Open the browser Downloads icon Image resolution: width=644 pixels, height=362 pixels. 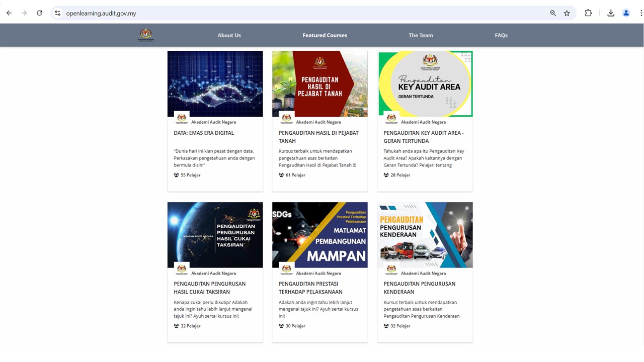pos(610,13)
